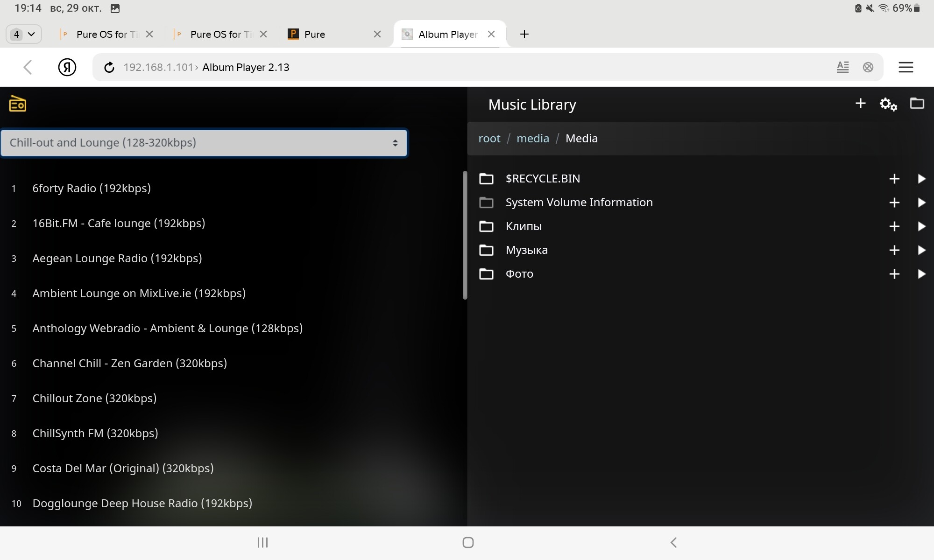Open browser hamburger menu
934x560 pixels.
[x=906, y=67]
